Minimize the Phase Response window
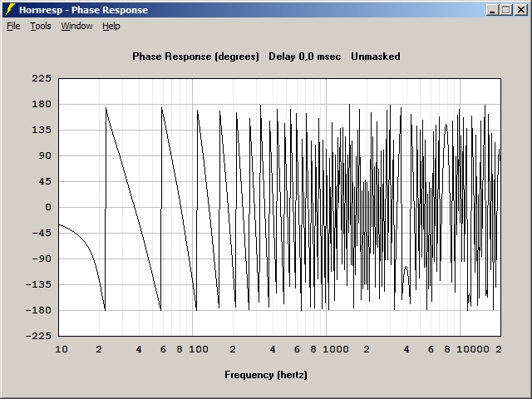The width and height of the screenshot is (532, 399). 492,10
